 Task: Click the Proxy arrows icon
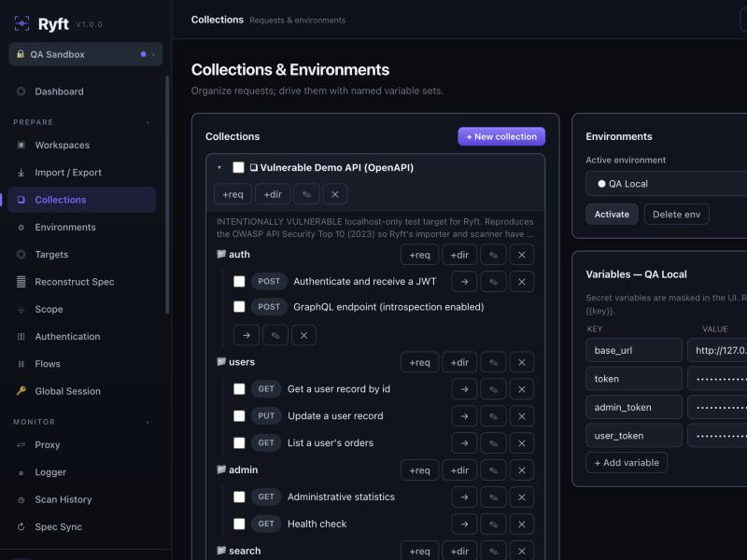(21, 445)
